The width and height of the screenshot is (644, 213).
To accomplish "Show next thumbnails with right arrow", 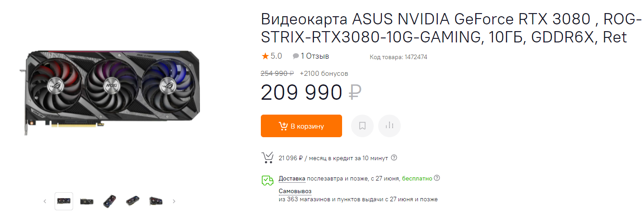I will tap(174, 201).
